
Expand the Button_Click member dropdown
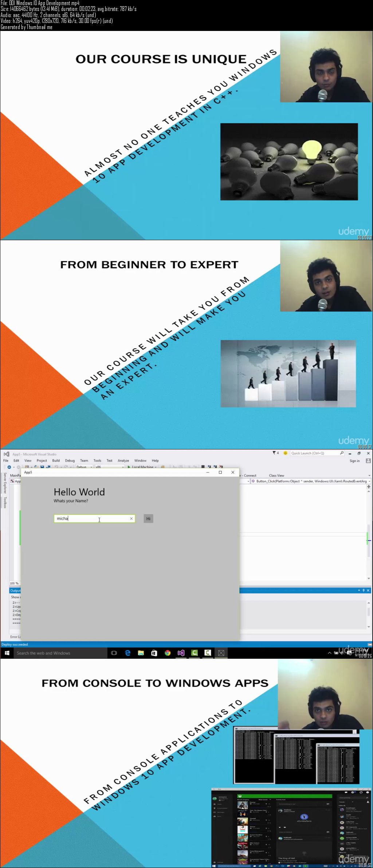[369, 481]
